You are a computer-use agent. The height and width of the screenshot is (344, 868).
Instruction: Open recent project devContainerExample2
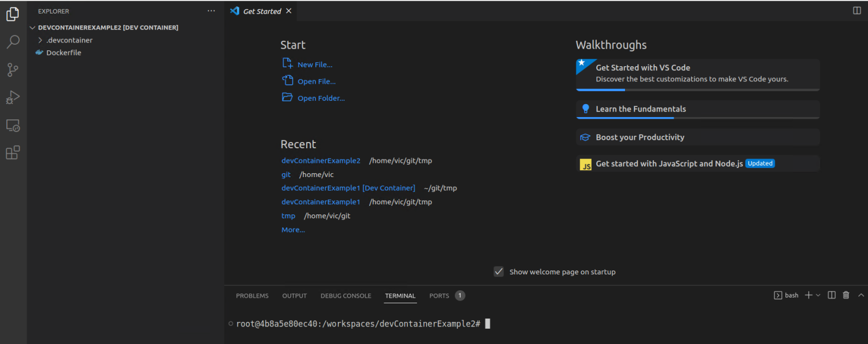[320, 160]
